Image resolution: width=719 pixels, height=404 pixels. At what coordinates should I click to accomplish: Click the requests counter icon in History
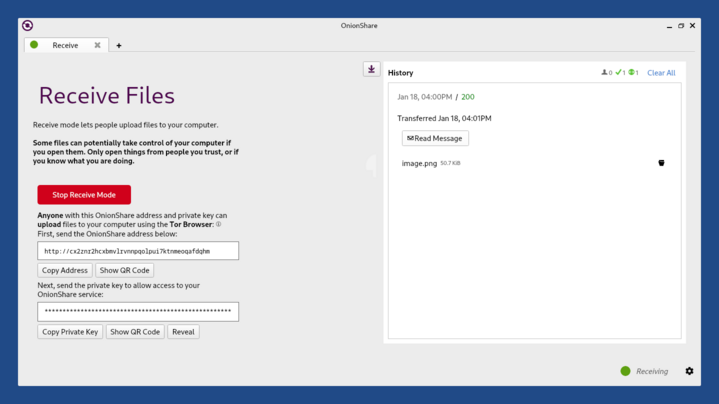point(633,72)
